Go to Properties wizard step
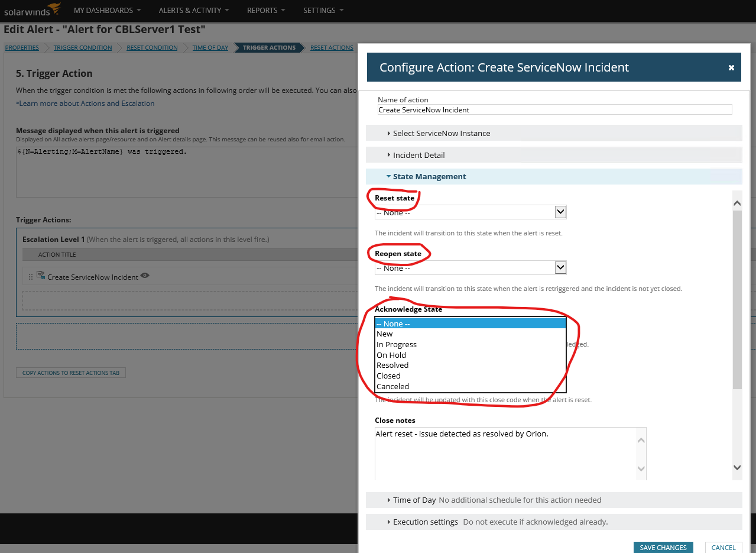 pyautogui.click(x=22, y=48)
